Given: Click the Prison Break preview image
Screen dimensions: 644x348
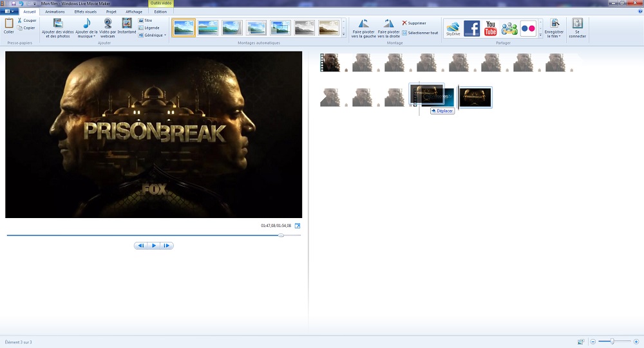Looking at the screenshot, I should (x=154, y=134).
